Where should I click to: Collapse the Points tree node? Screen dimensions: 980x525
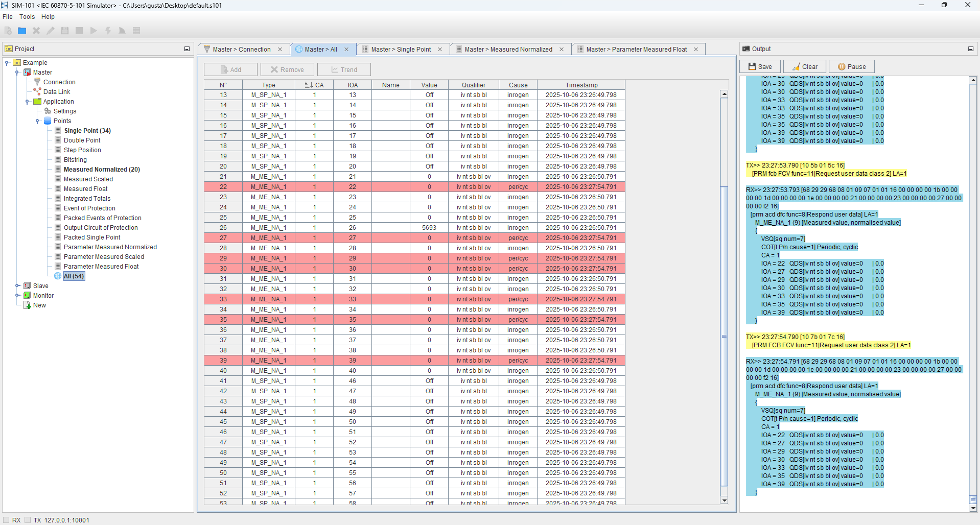[37, 121]
